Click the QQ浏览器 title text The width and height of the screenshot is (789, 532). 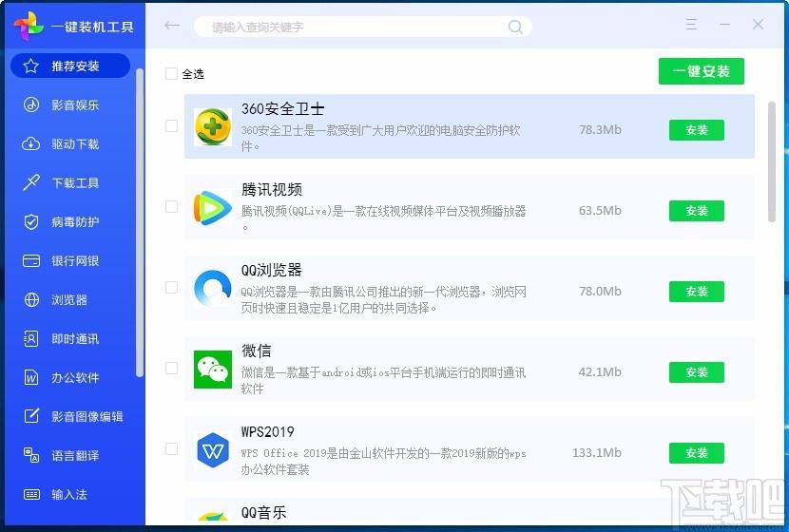pyautogui.click(x=271, y=270)
